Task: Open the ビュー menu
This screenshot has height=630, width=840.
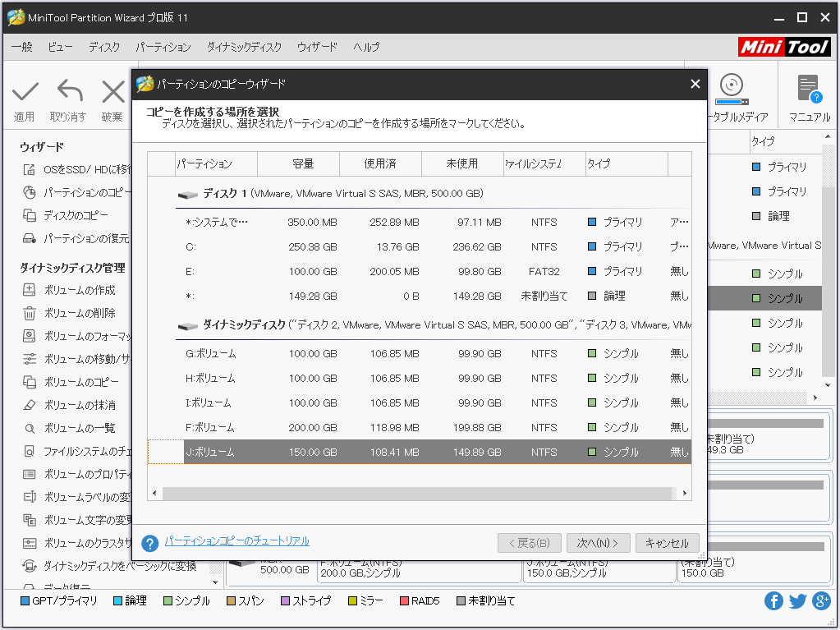Action: 60,47
